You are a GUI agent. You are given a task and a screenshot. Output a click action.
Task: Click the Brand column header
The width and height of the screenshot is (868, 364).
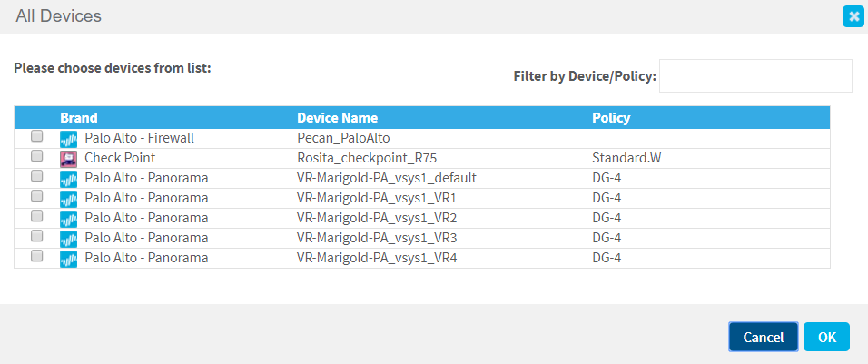click(x=79, y=118)
